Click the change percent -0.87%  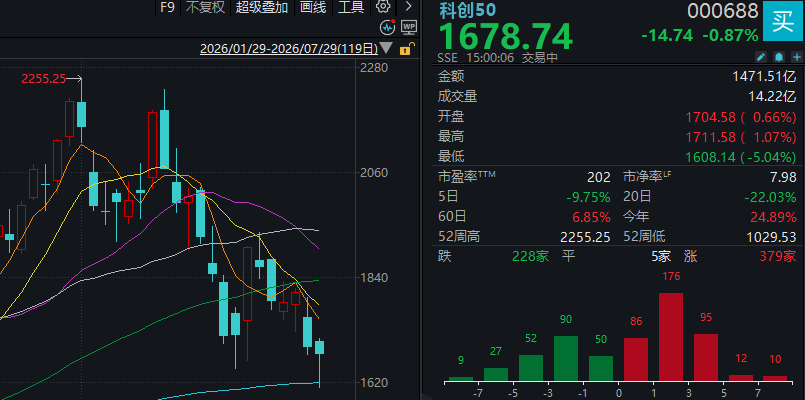tap(730, 35)
